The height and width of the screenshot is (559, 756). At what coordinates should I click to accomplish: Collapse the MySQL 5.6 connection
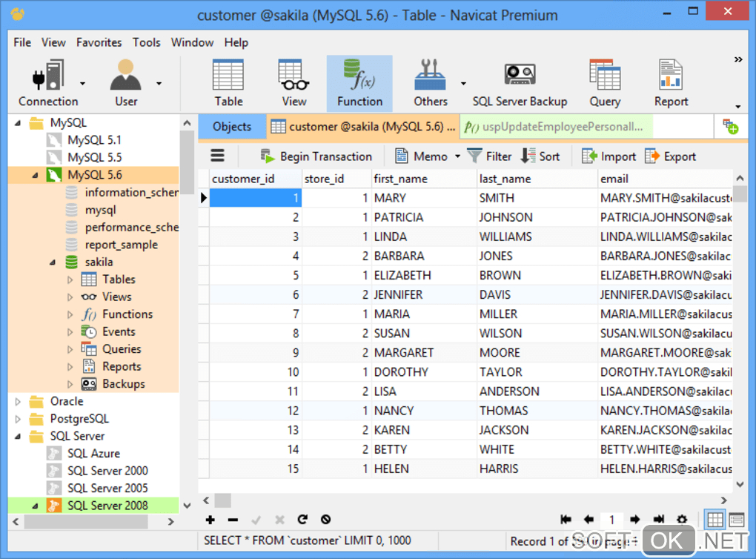click(x=35, y=175)
